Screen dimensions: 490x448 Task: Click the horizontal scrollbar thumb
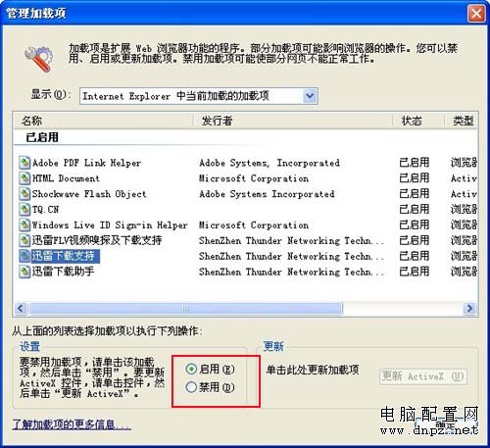[186, 308]
